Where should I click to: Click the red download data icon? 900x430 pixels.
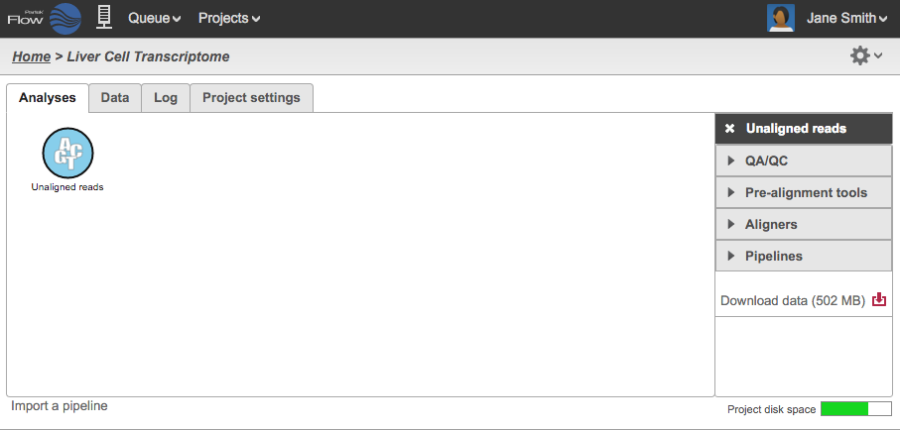click(x=879, y=300)
